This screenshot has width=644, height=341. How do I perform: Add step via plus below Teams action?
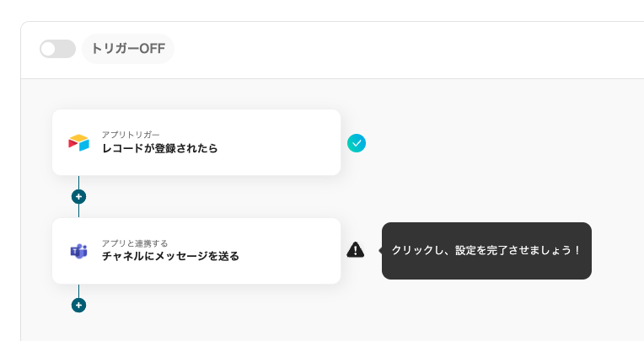[x=78, y=305]
